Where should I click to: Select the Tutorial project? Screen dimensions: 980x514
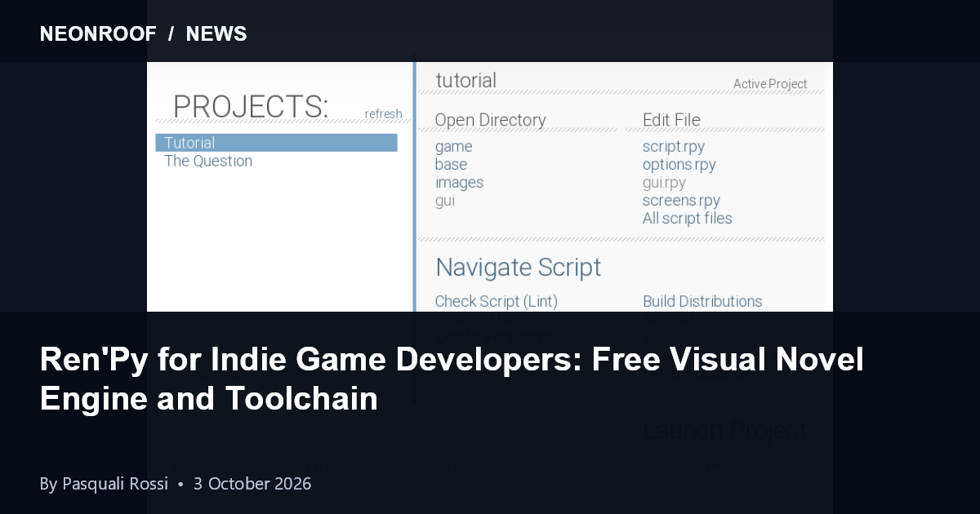pos(276,143)
